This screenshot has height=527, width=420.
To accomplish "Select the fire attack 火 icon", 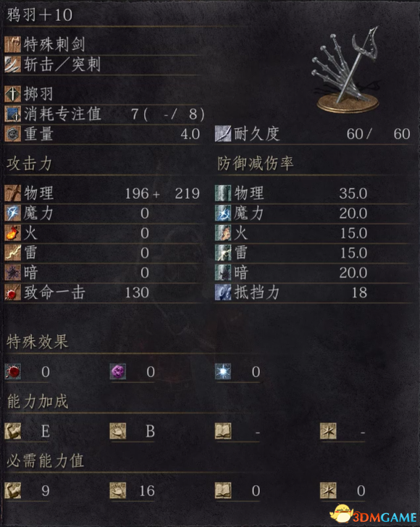I will [13, 232].
